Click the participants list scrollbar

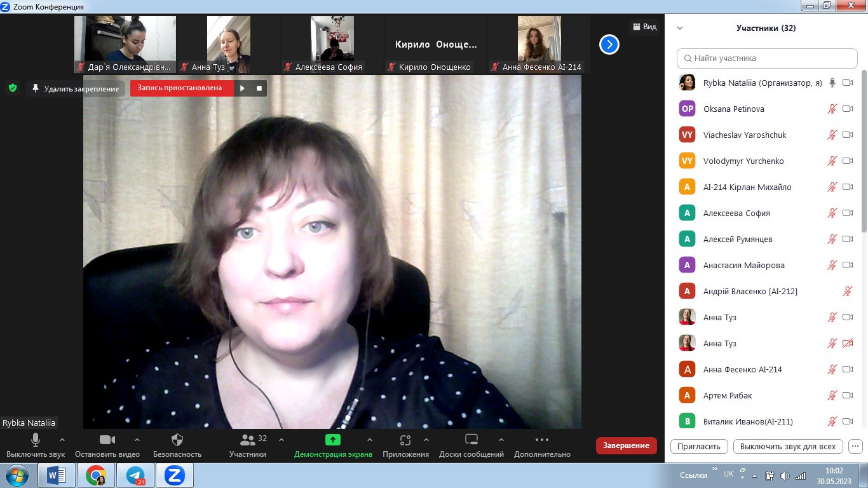(x=864, y=152)
